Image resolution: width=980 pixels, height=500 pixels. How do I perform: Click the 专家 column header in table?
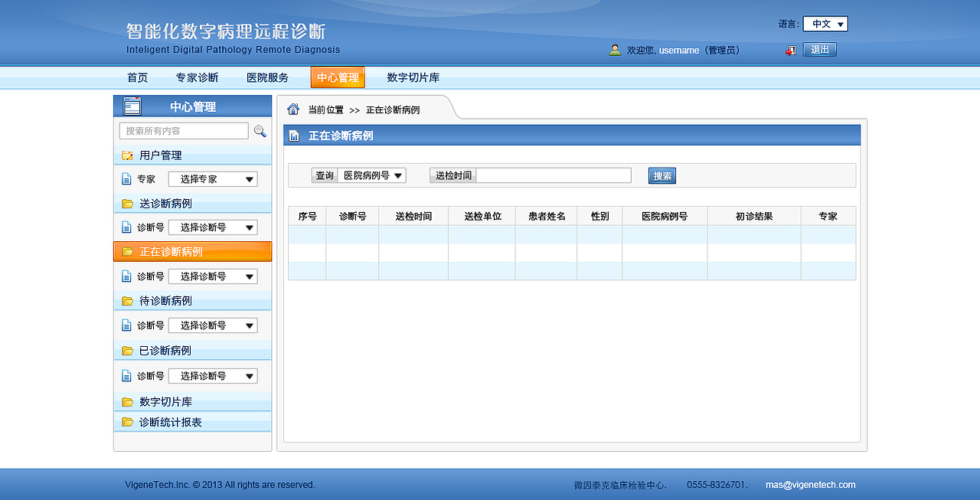(x=828, y=217)
